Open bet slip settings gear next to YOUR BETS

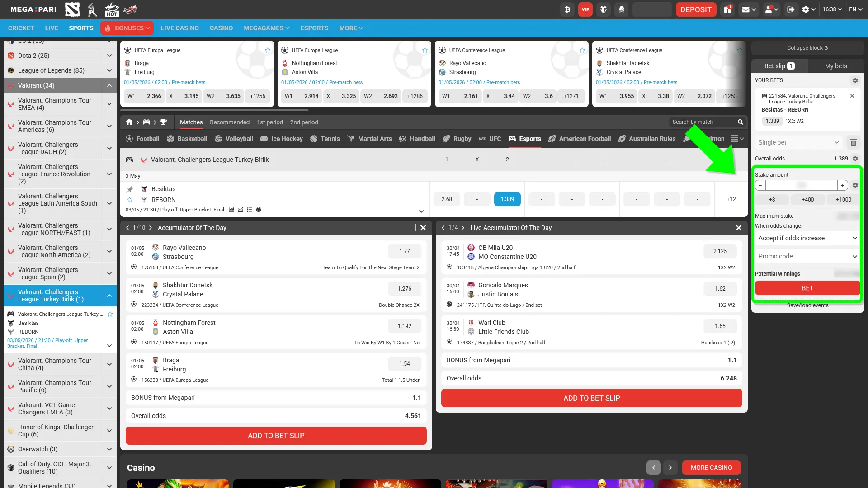[x=855, y=80]
